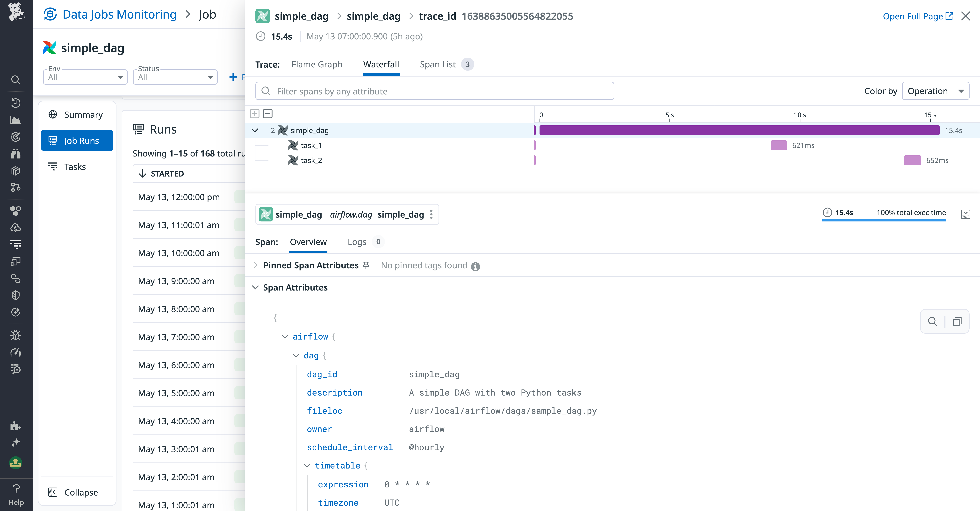Click the copy JSON attributes icon
This screenshot has width=980, height=511.
[x=957, y=321]
